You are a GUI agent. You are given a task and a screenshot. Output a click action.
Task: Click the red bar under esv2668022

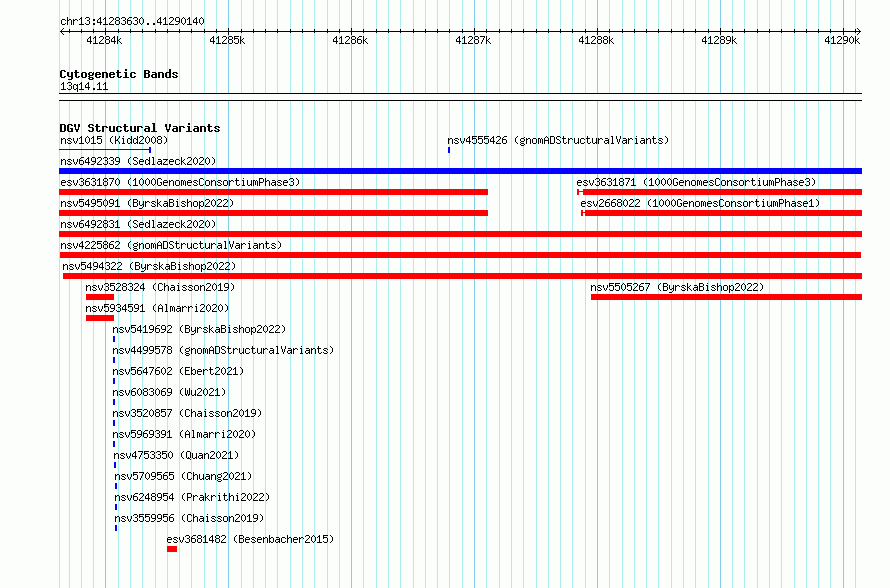(x=721, y=213)
